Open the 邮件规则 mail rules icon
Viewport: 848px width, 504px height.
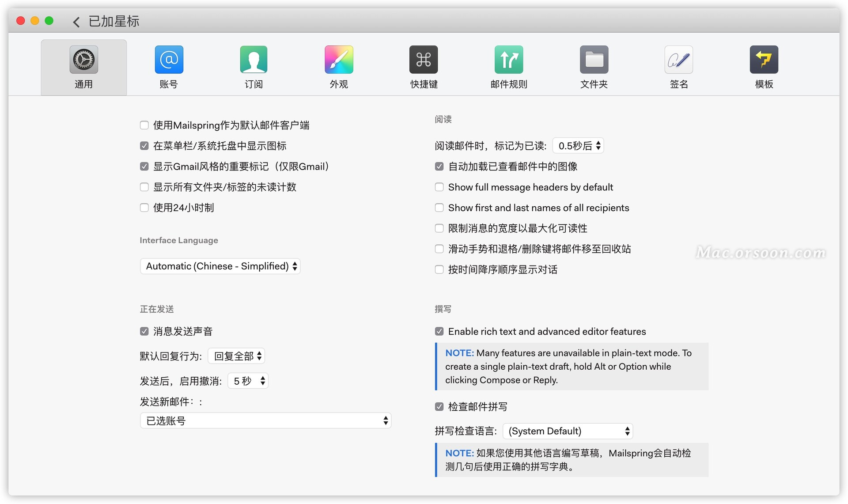[x=508, y=66]
